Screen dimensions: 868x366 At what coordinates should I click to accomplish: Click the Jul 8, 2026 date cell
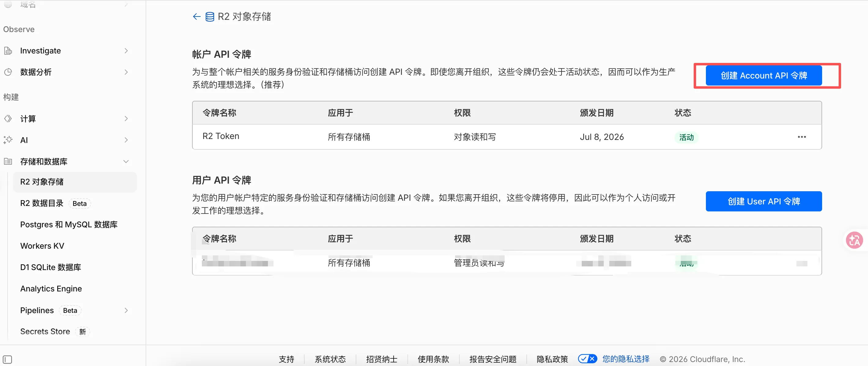tap(602, 137)
